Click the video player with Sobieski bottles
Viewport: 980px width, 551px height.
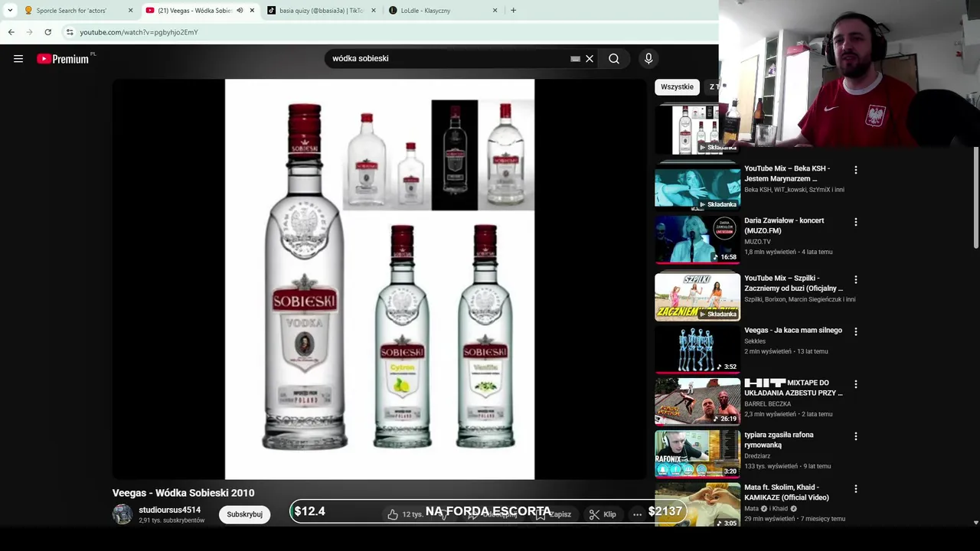[379, 279]
